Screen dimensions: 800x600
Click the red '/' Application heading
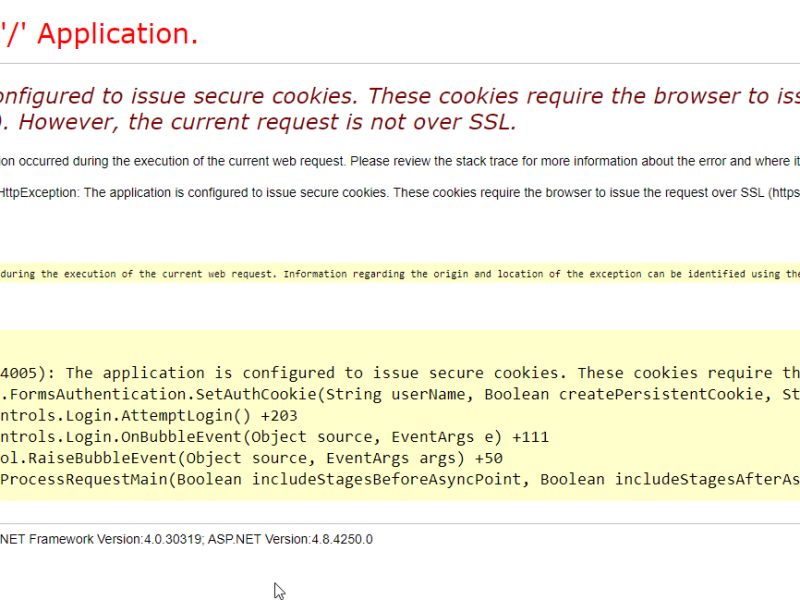click(x=100, y=33)
